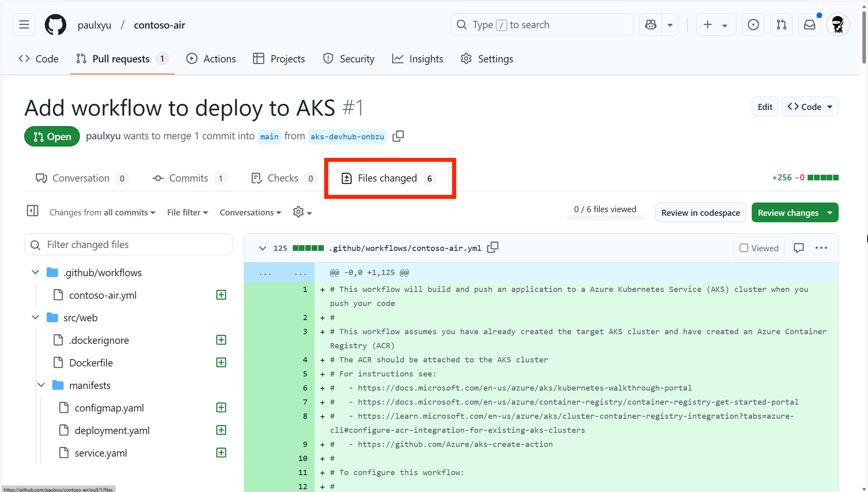Open the issues icon in header
Image resolution: width=868 pixels, height=492 pixels.
[753, 25]
